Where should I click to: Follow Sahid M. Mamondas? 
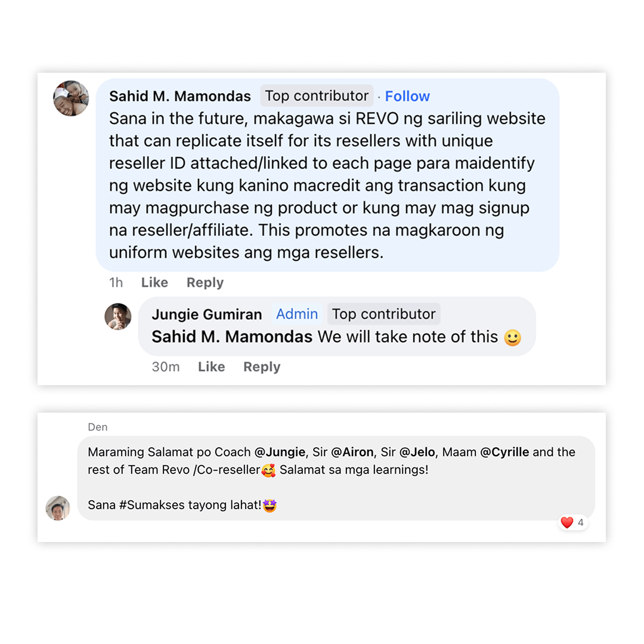[x=407, y=96]
